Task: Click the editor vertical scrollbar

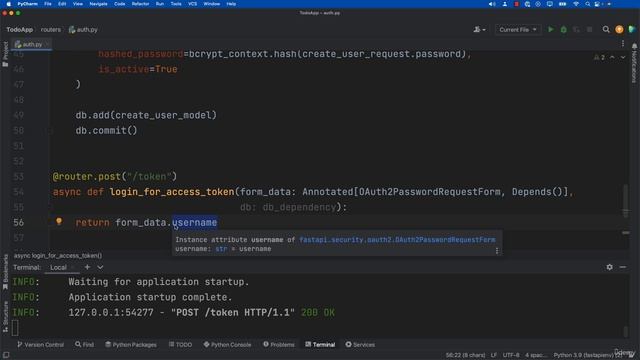Action: point(625,200)
